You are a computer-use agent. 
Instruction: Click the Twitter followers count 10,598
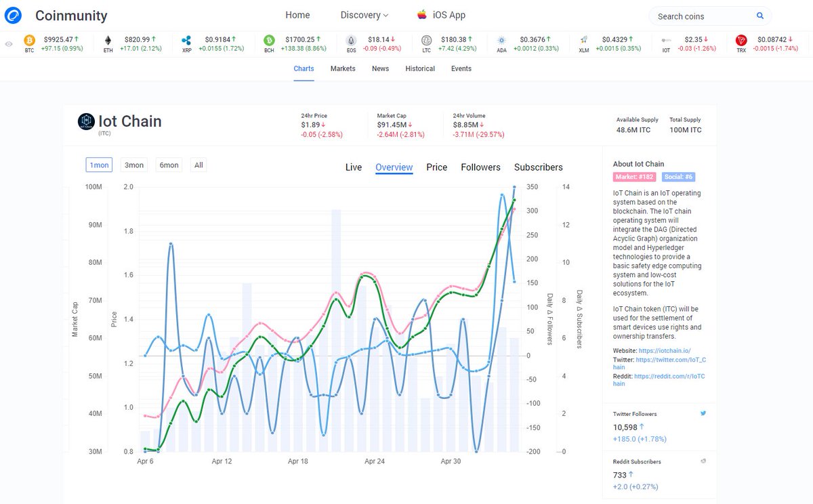click(x=625, y=427)
